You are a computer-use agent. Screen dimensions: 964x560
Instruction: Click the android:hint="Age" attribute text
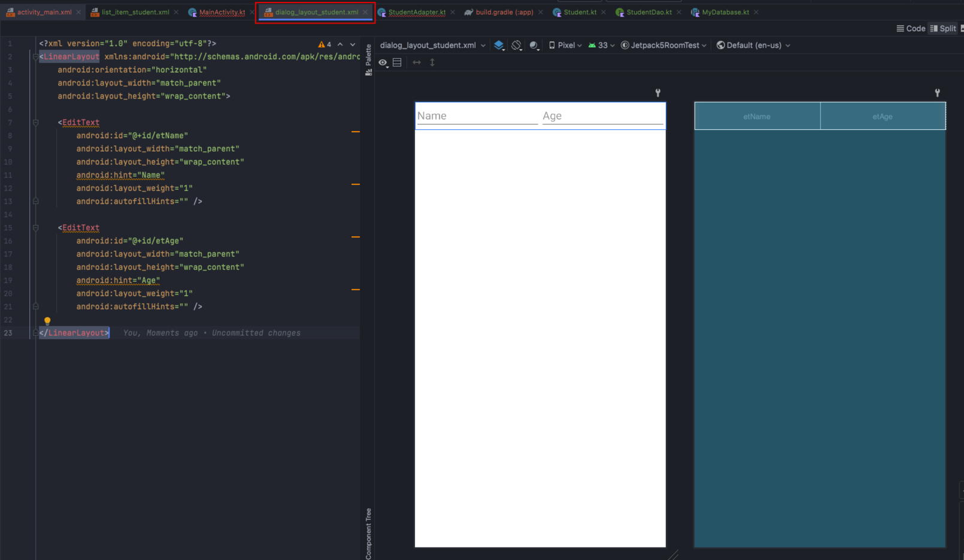coord(118,281)
